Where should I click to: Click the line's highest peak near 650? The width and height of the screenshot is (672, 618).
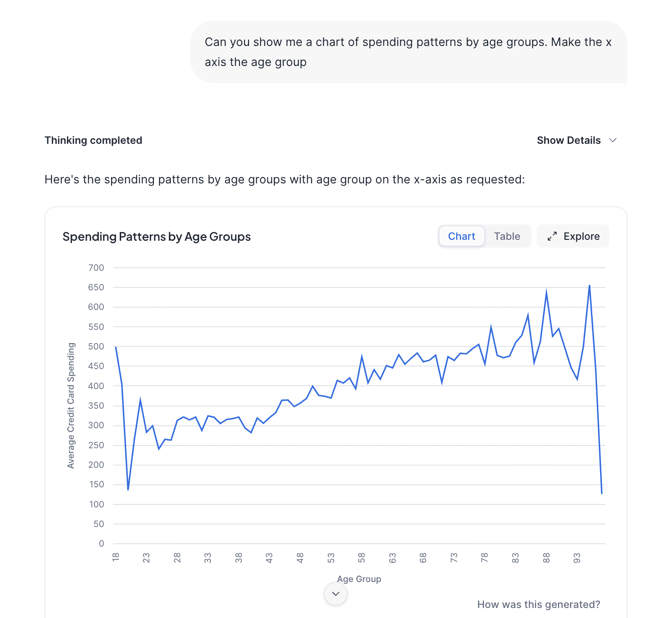click(590, 285)
